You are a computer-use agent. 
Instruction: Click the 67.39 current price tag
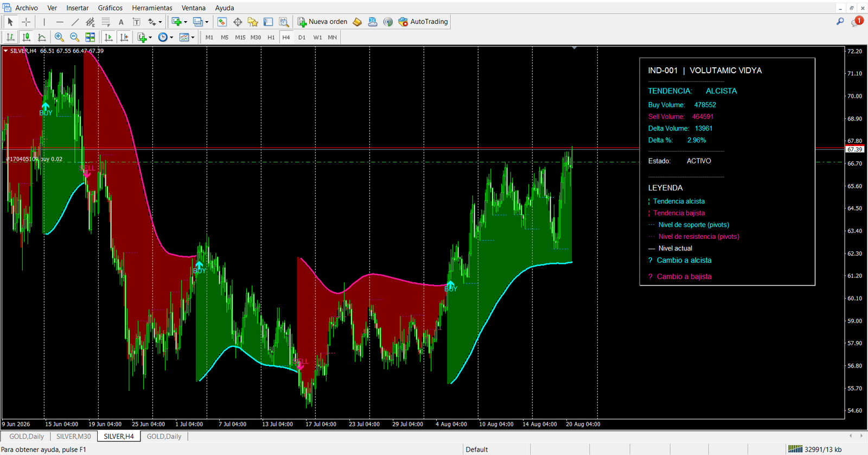point(855,149)
